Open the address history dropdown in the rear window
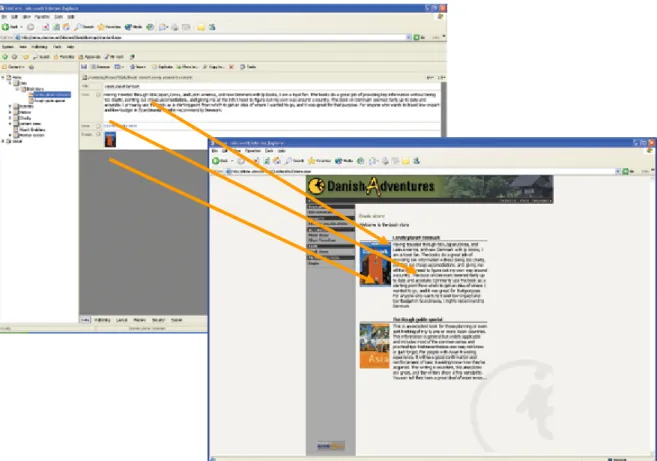This screenshot has height=461, width=657. pyautogui.click(x=409, y=37)
